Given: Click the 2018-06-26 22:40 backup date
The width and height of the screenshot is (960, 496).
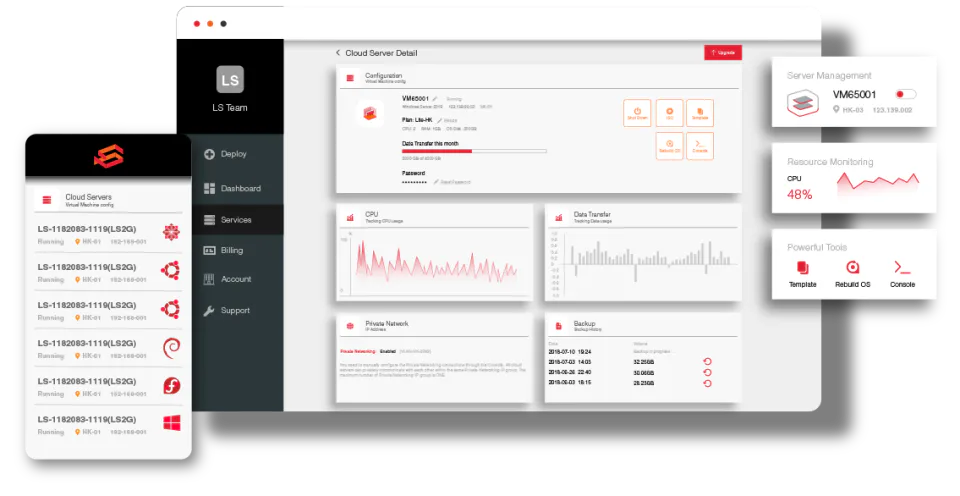Looking at the screenshot, I should coord(569,372).
